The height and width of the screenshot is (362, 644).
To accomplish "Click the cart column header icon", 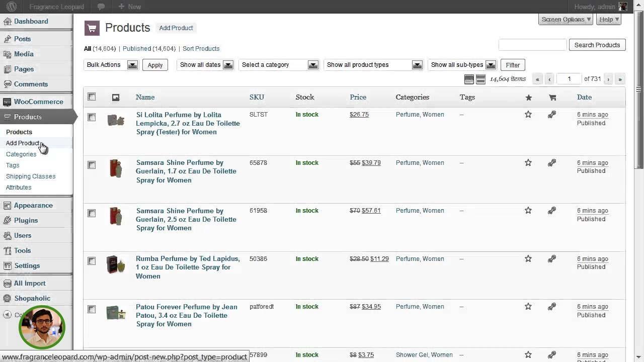I will [552, 97].
